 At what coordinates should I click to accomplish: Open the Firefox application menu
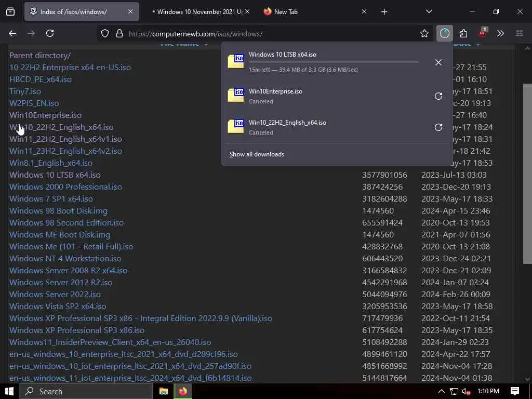tap(520, 33)
